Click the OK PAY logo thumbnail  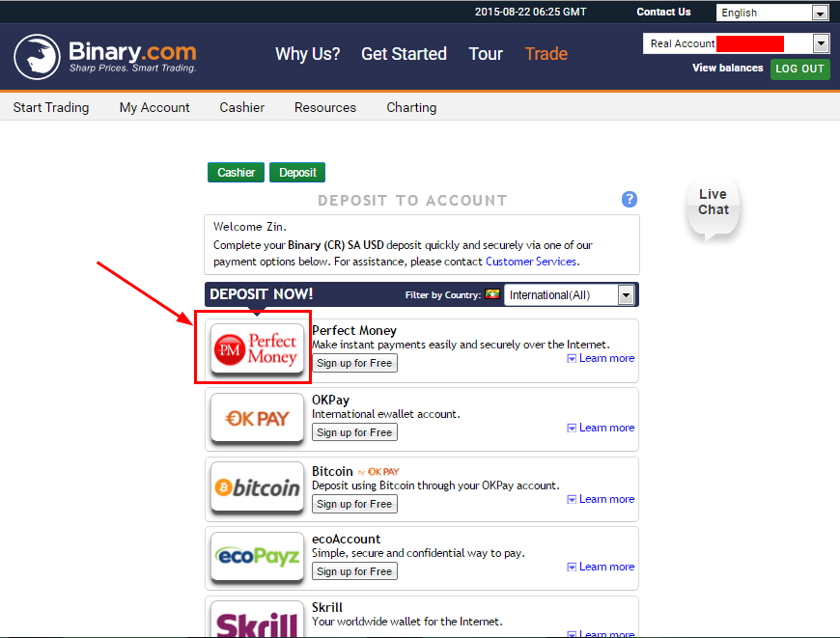click(257, 418)
